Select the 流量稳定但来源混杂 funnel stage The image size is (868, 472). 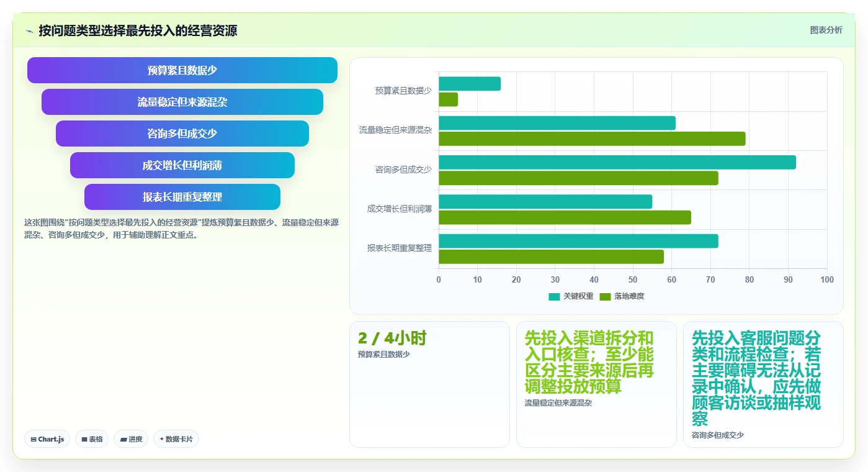(182, 102)
